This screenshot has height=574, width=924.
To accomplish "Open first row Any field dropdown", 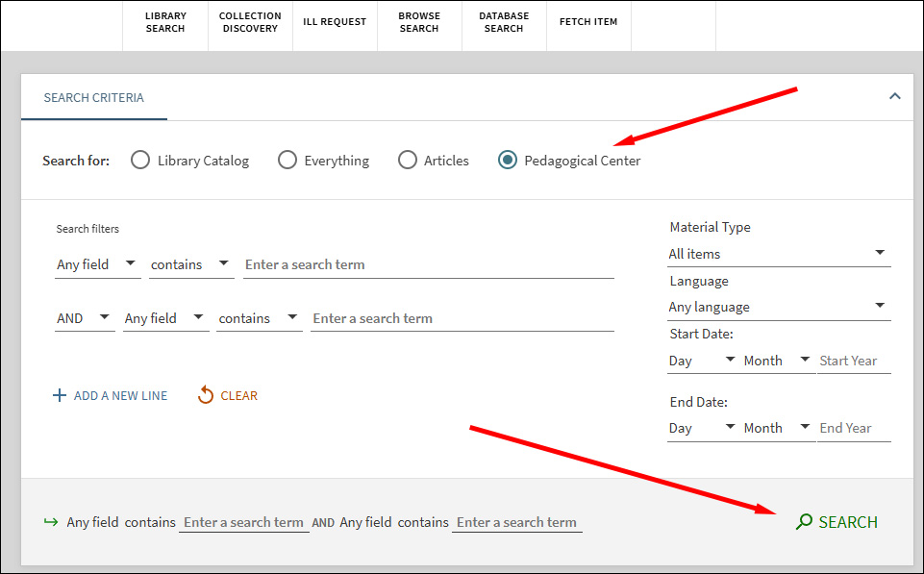I will [97, 264].
